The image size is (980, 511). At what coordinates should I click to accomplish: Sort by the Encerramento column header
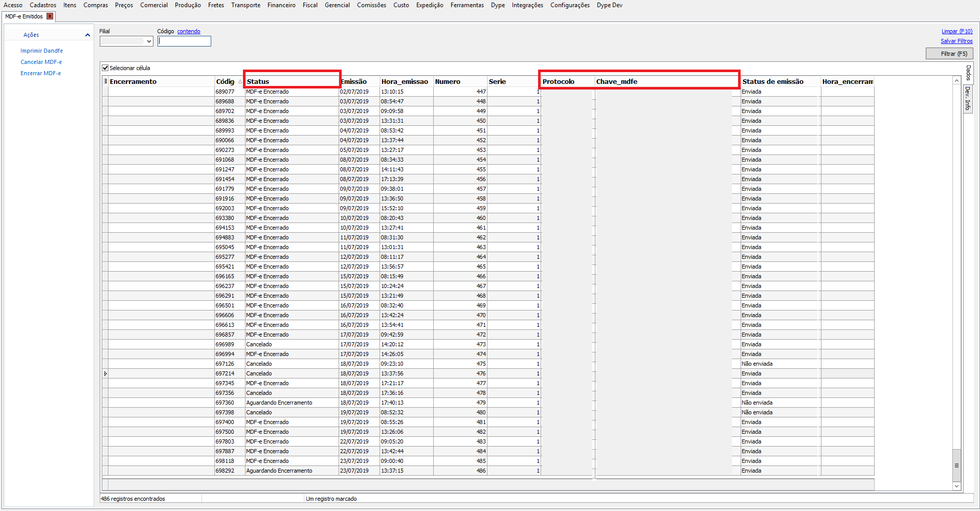coord(162,82)
